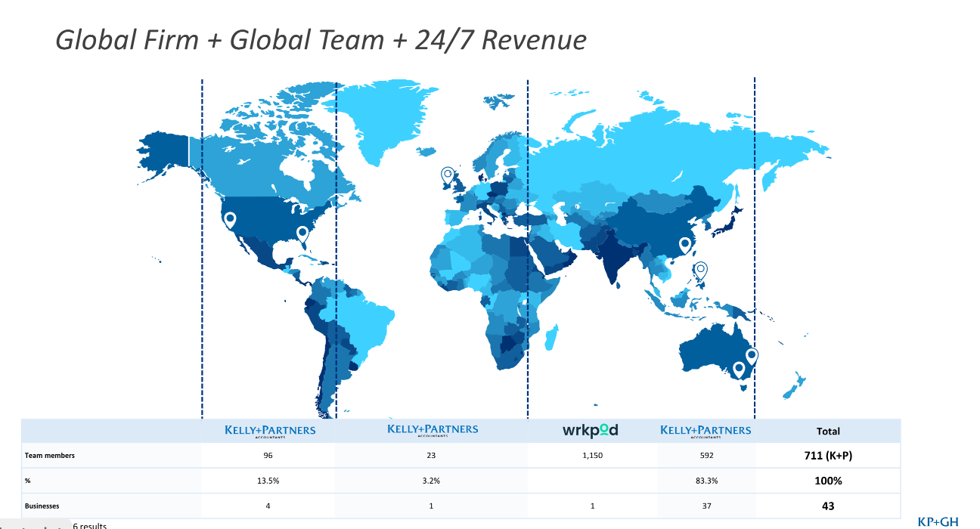Click the team members value 96

268,456
